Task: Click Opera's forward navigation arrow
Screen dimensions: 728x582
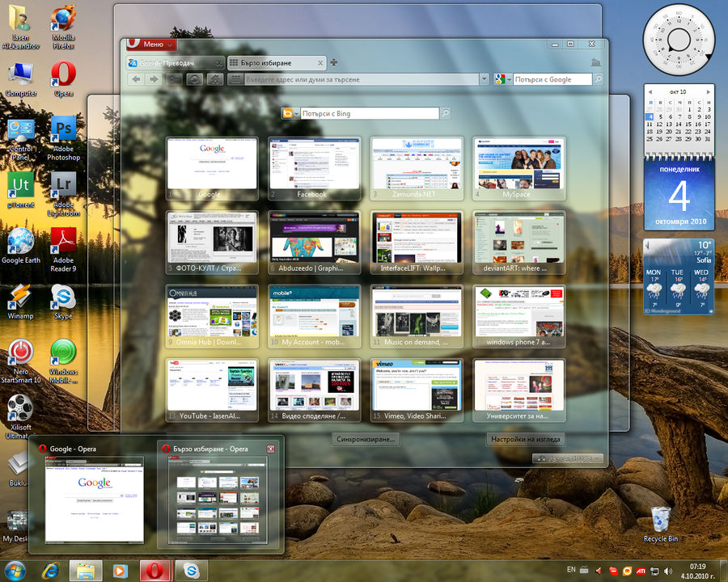Action: 154,79
